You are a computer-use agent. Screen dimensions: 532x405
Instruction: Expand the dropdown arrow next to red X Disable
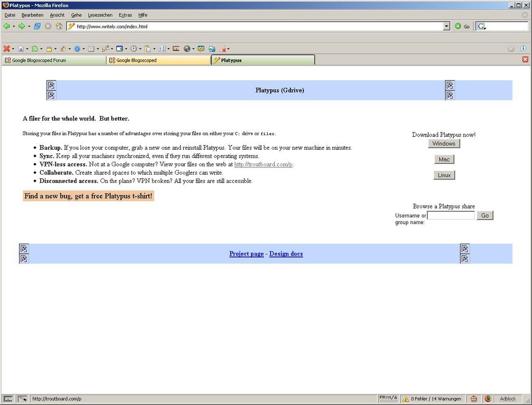13,49
